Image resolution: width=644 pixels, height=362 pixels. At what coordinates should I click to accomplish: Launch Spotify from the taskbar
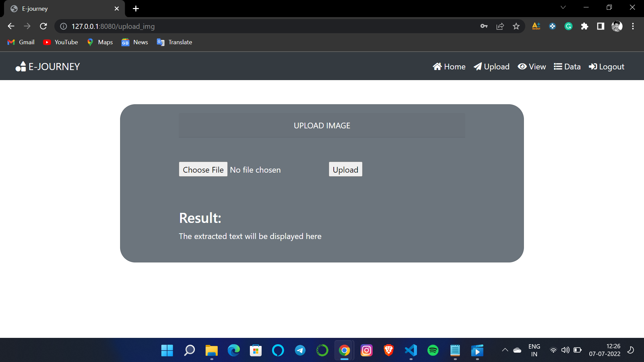[433, 350]
